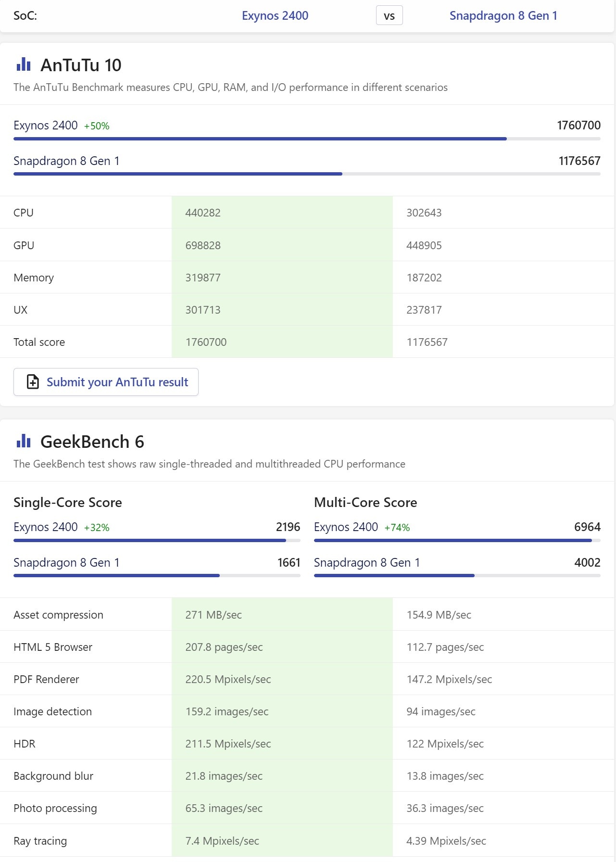
Task: Click the GeekBench 6 bar chart icon
Action: (x=24, y=441)
